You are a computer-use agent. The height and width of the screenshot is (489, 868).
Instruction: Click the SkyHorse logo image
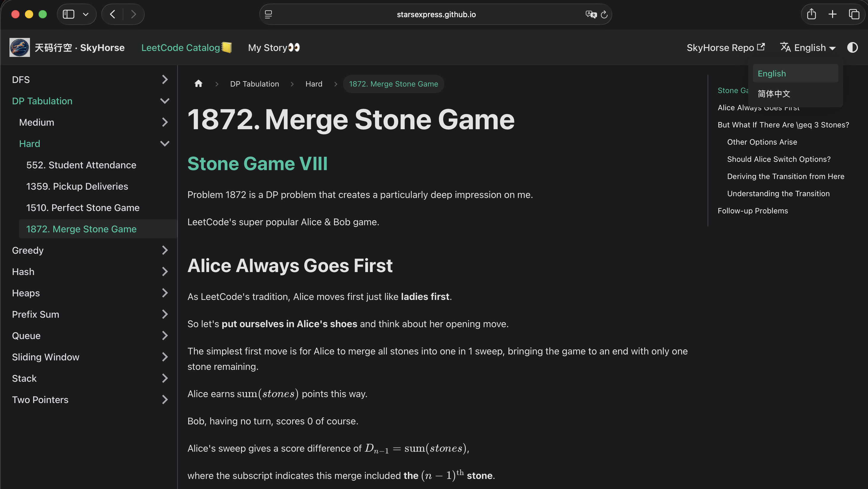20,47
